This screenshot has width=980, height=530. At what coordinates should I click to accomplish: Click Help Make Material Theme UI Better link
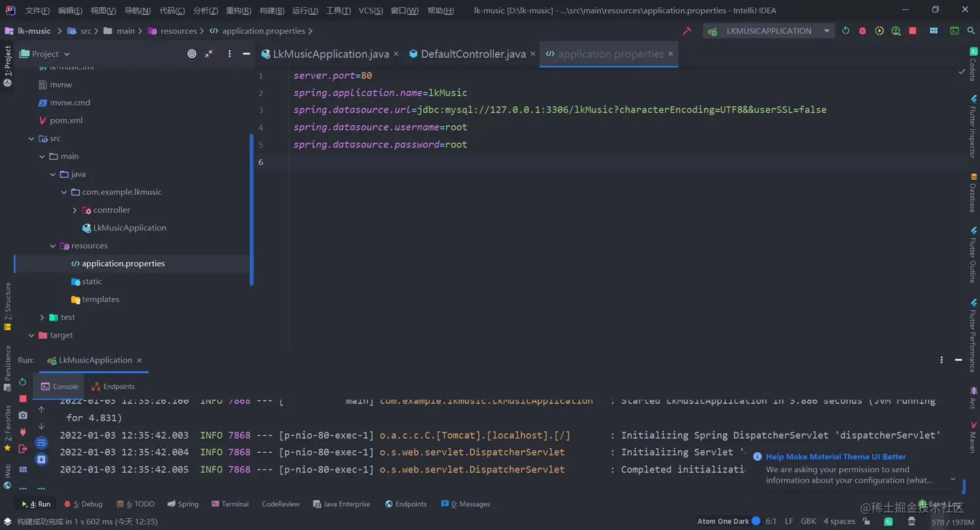click(835, 457)
